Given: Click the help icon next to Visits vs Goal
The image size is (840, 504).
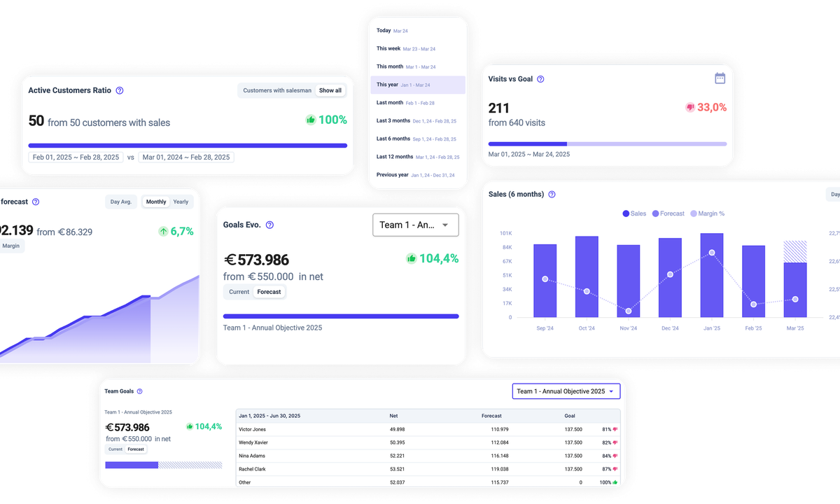Looking at the screenshot, I should [539, 79].
